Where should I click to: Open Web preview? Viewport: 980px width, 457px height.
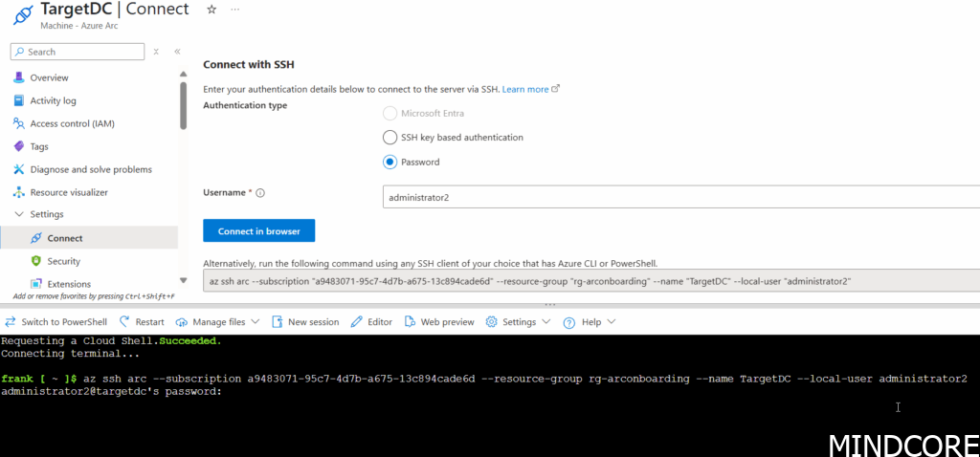click(x=439, y=322)
